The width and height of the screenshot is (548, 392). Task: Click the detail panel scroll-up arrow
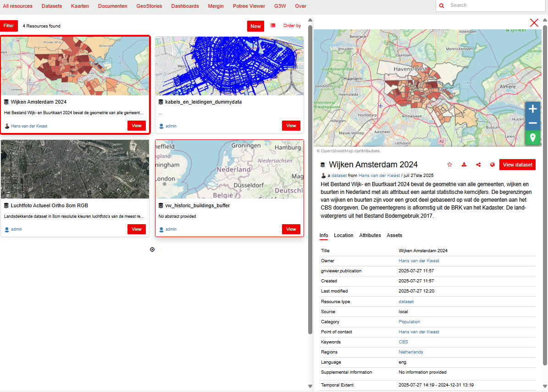coord(545,20)
